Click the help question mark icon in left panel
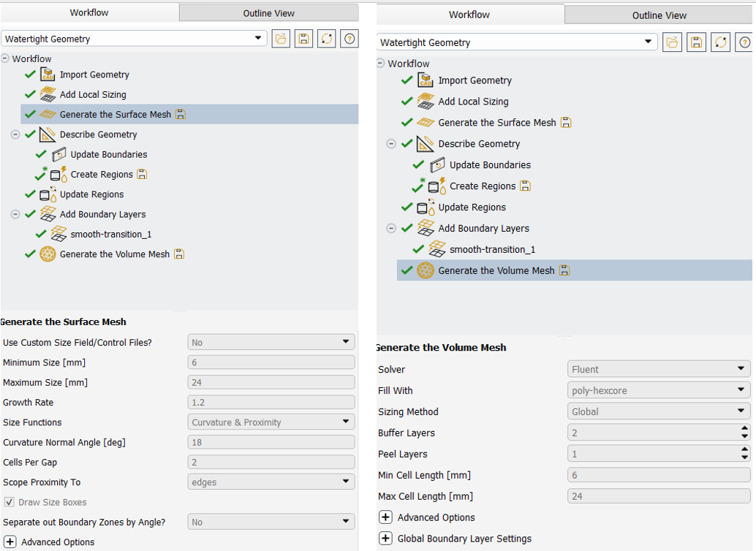756x551 pixels. pos(350,39)
